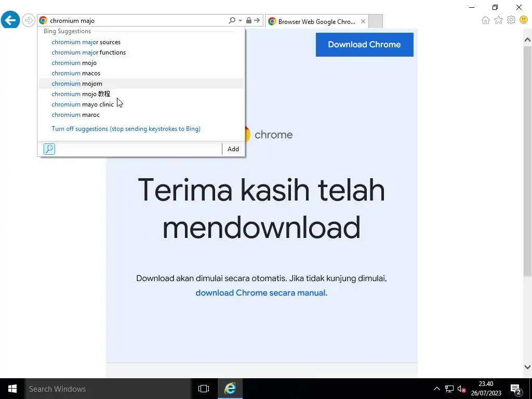Click the network tray icon
The height and width of the screenshot is (399, 532).
(x=449, y=389)
